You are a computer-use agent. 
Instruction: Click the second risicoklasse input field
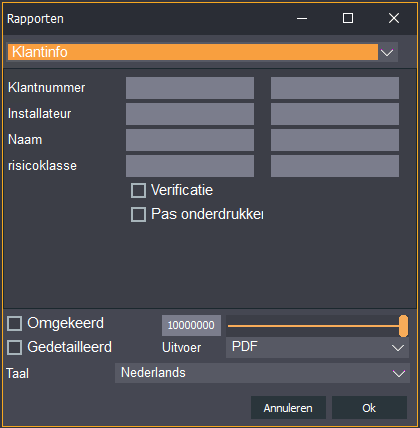coord(335,166)
